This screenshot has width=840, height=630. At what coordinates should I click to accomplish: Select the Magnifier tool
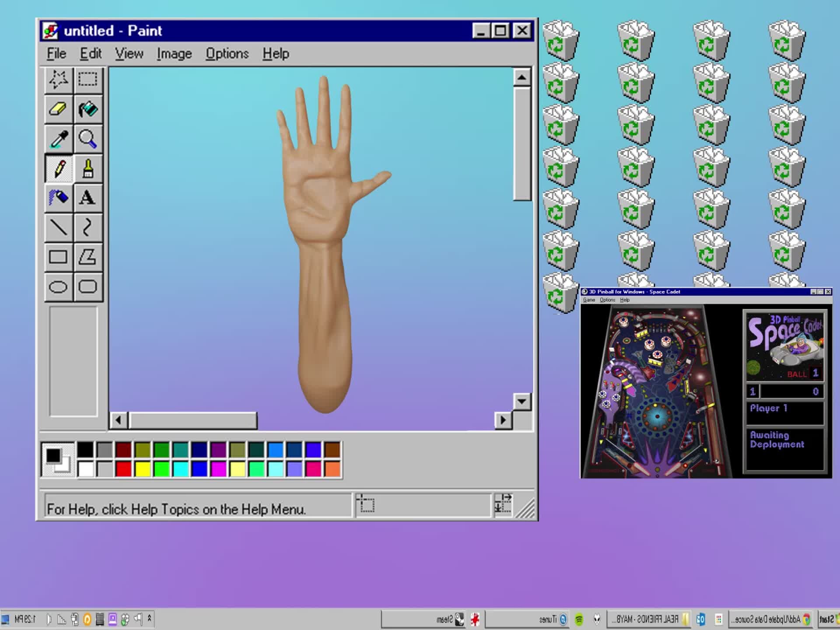click(x=87, y=139)
